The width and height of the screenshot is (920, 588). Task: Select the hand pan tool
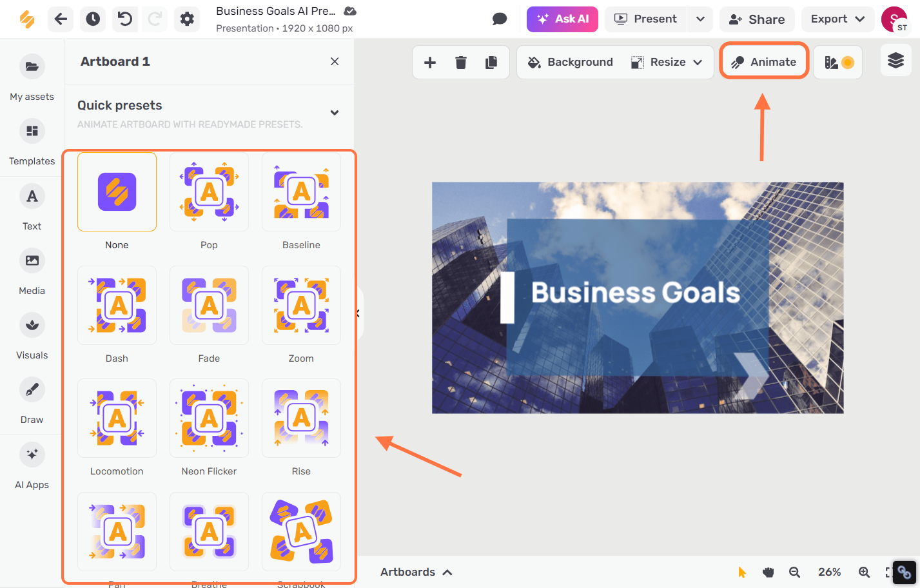click(768, 572)
